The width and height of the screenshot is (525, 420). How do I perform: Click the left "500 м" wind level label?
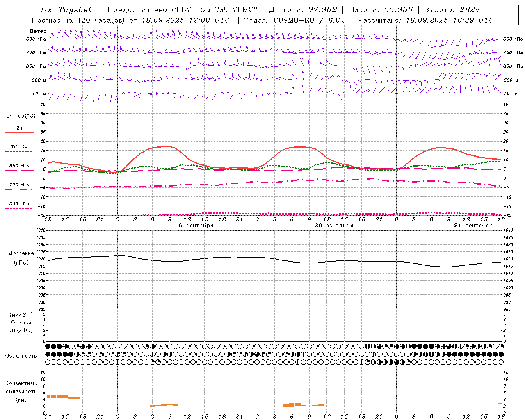pos(39,80)
